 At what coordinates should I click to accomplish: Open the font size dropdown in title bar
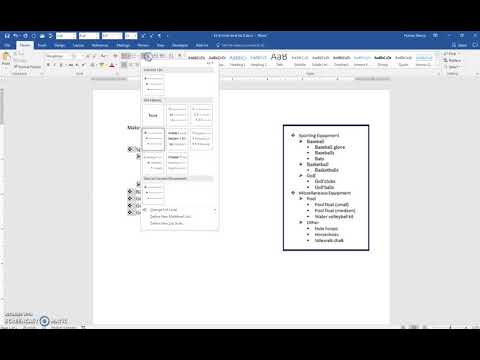point(131,36)
